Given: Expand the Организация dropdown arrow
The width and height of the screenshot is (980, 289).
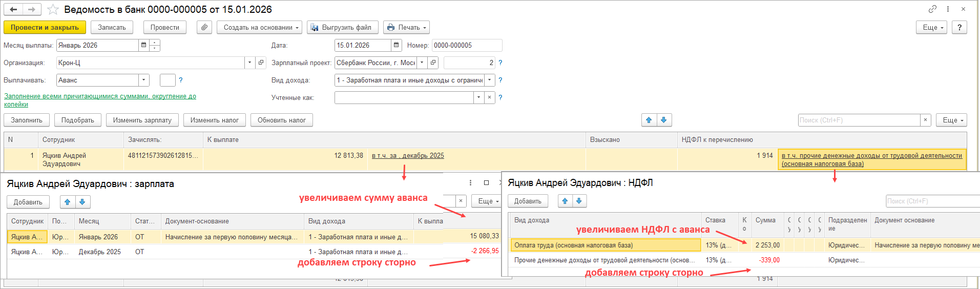Looking at the screenshot, I should [x=249, y=63].
